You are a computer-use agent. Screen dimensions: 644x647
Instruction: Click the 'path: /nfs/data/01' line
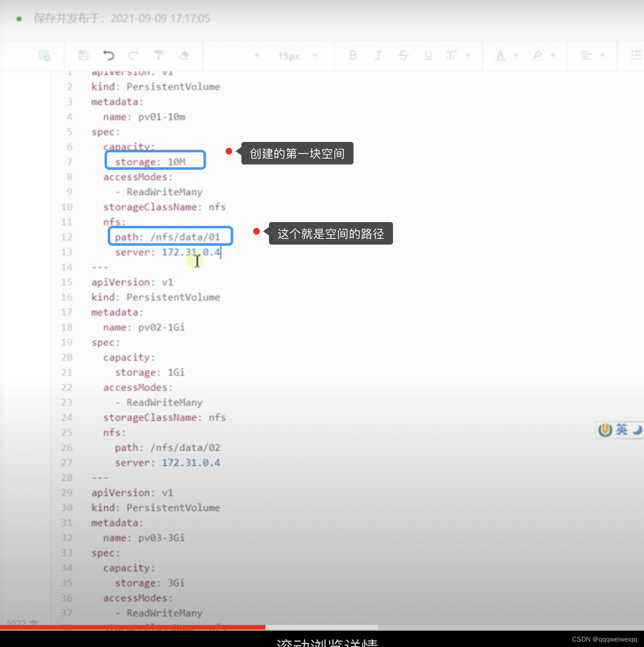167,237
